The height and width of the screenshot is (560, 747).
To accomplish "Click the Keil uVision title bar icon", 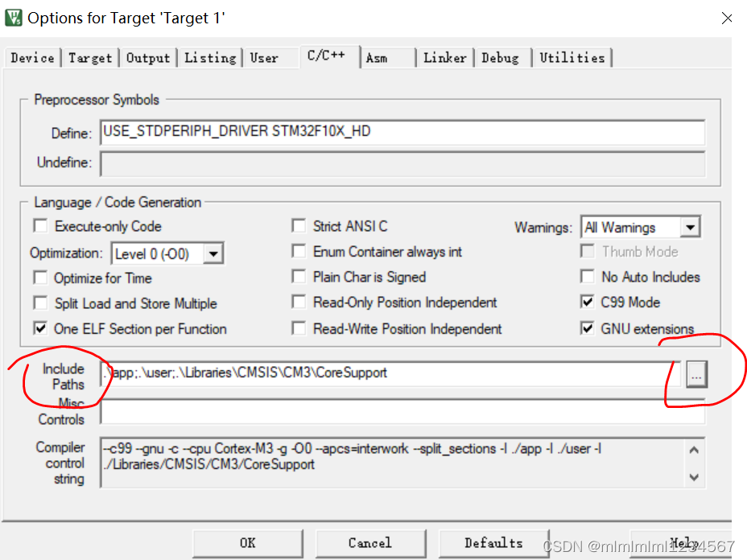I will (14, 18).
